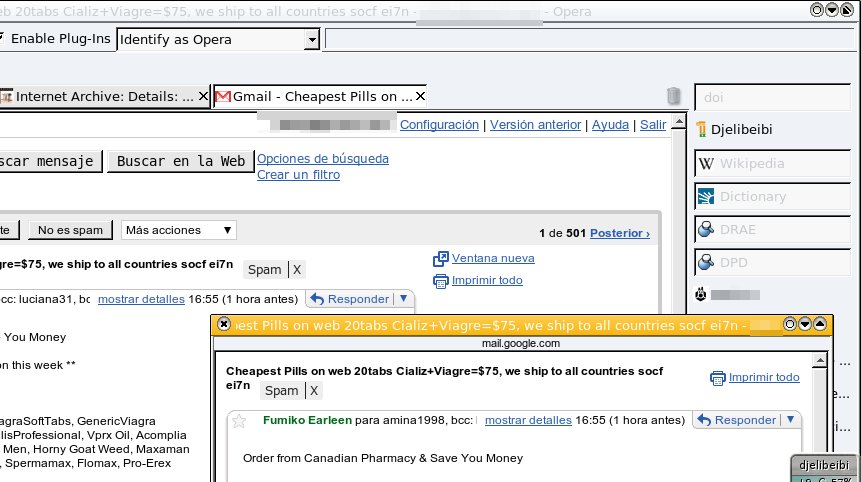
Task: Open the Más acciones dropdown
Action: tap(178, 230)
